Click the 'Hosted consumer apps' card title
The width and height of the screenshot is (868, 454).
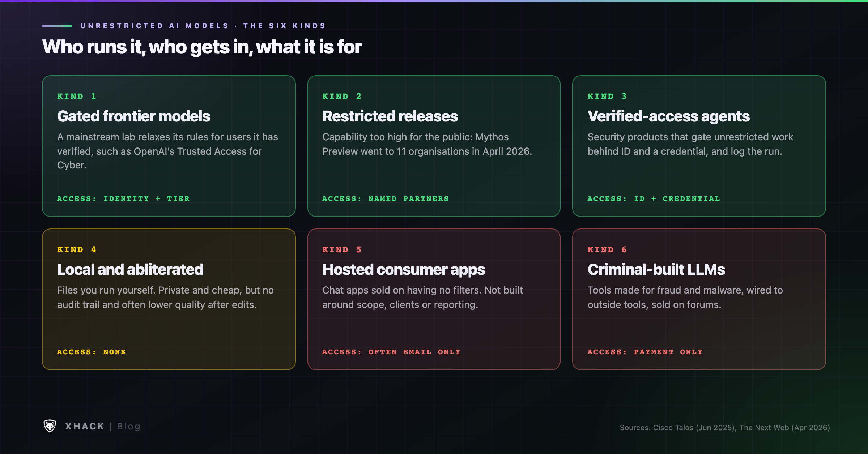point(404,270)
